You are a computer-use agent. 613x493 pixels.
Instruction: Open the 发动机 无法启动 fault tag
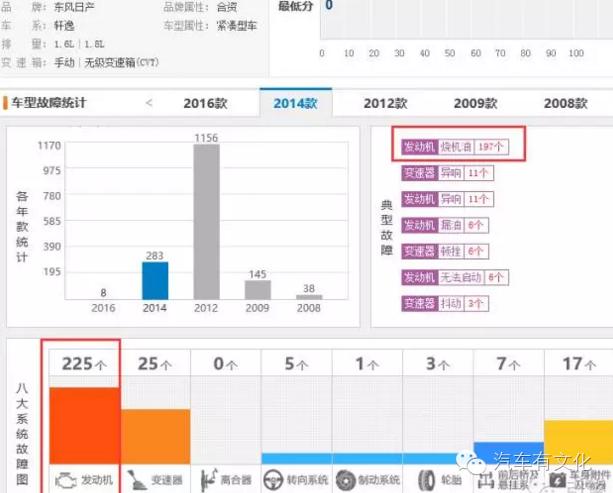[x=454, y=277]
